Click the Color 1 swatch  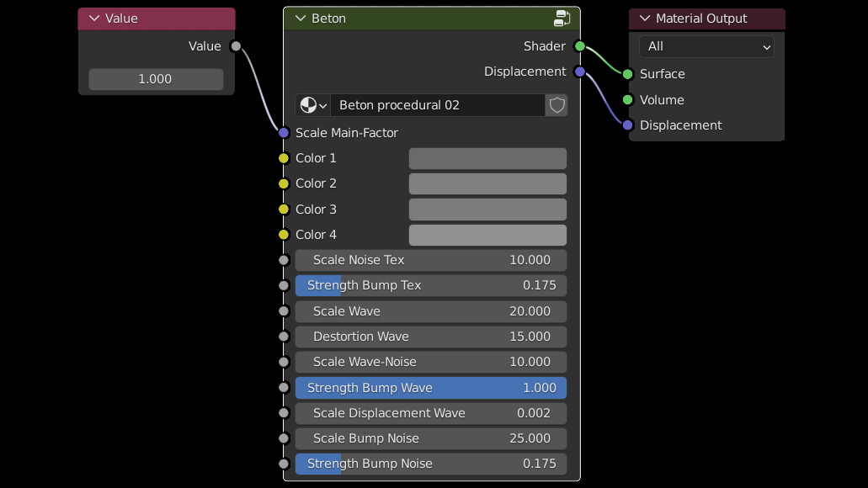click(x=487, y=158)
